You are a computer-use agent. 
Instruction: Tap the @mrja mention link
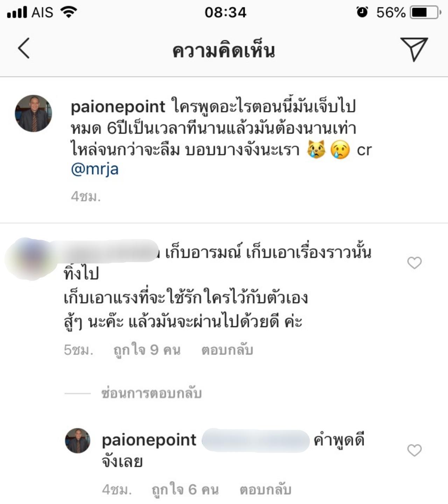pos(95,169)
